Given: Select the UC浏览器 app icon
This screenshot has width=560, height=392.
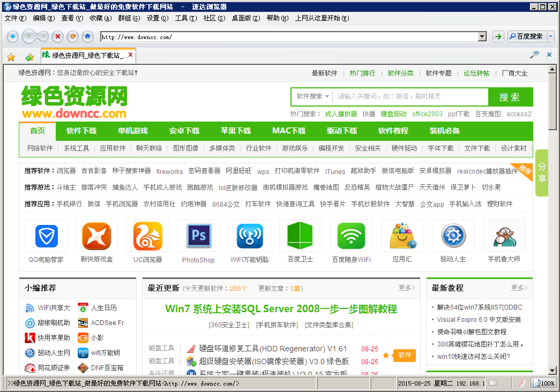Looking at the screenshot, I should click(x=148, y=236).
